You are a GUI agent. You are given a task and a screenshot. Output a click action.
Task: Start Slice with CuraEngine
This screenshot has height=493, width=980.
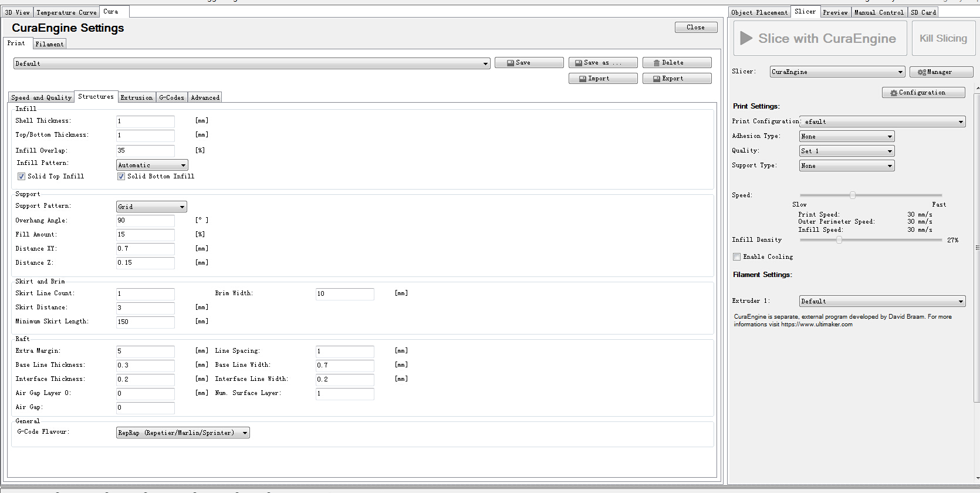(820, 39)
